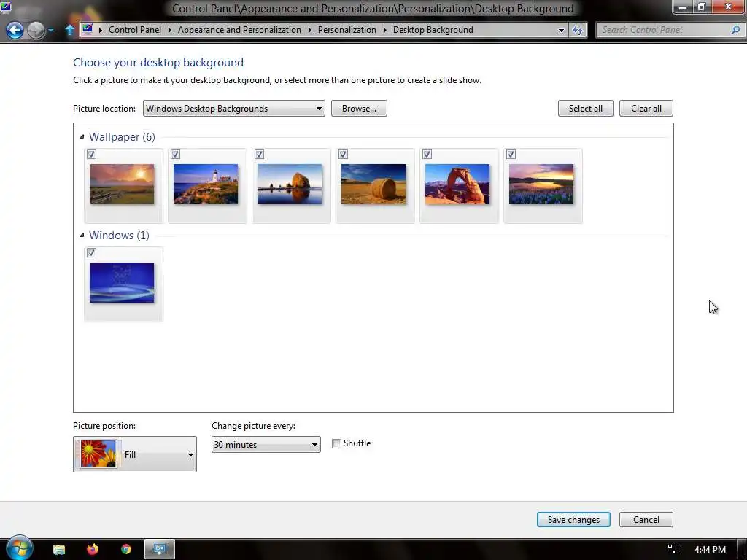Enable the Shuffle checkbox
Image resolution: width=747 pixels, height=560 pixels.
click(x=336, y=443)
